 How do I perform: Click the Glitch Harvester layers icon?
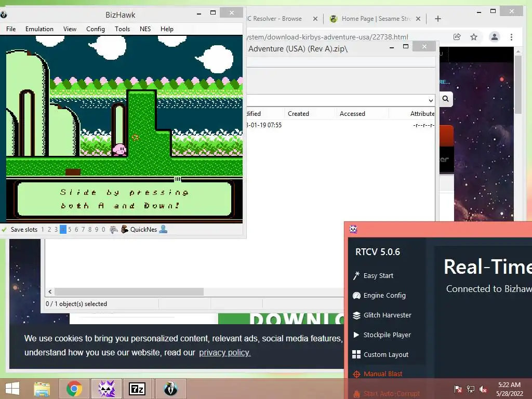click(x=356, y=315)
